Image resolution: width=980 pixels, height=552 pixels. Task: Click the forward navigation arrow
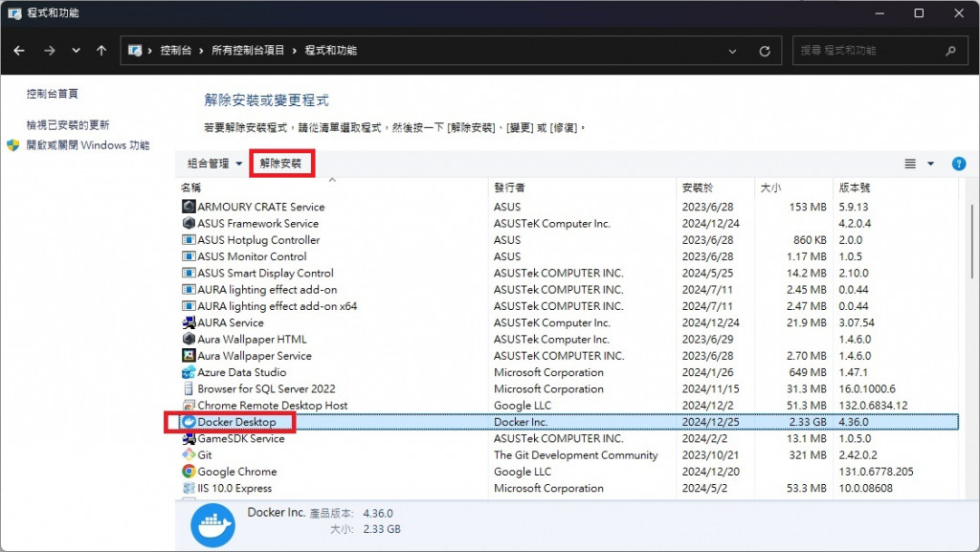click(x=50, y=51)
